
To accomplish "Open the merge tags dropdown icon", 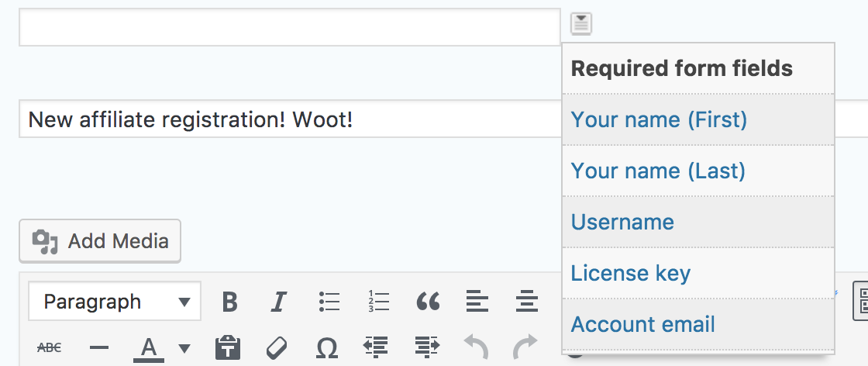I will (x=581, y=24).
